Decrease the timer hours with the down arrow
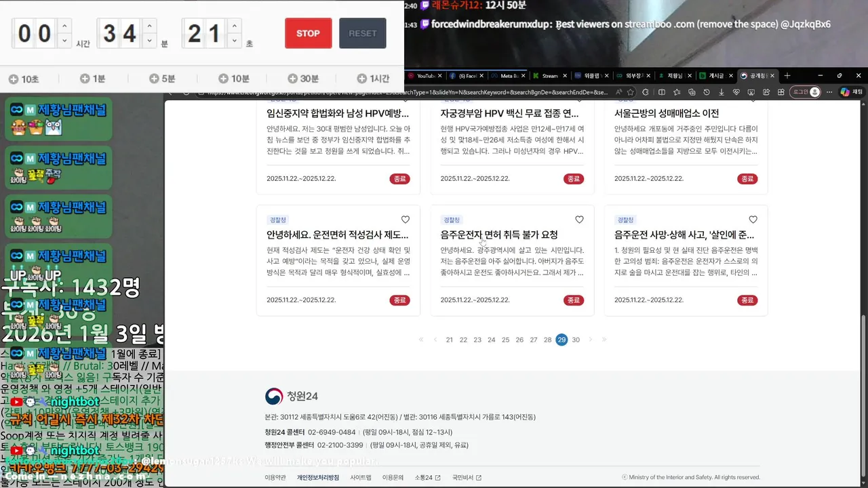This screenshot has height=488, width=868. click(64, 41)
